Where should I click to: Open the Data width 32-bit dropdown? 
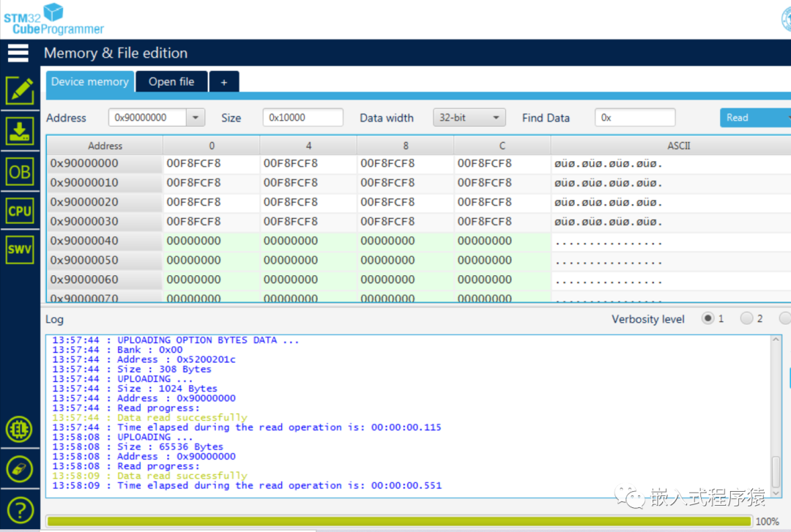point(469,117)
